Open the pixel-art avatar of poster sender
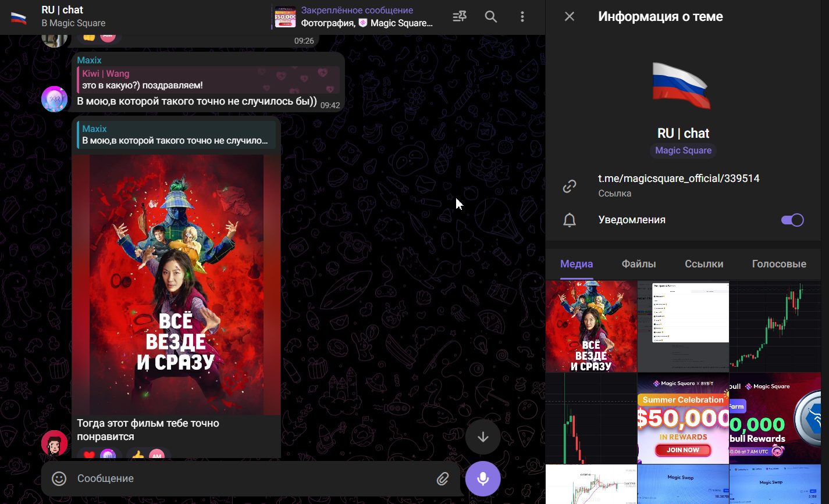The width and height of the screenshot is (829, 504). point(55,444)
